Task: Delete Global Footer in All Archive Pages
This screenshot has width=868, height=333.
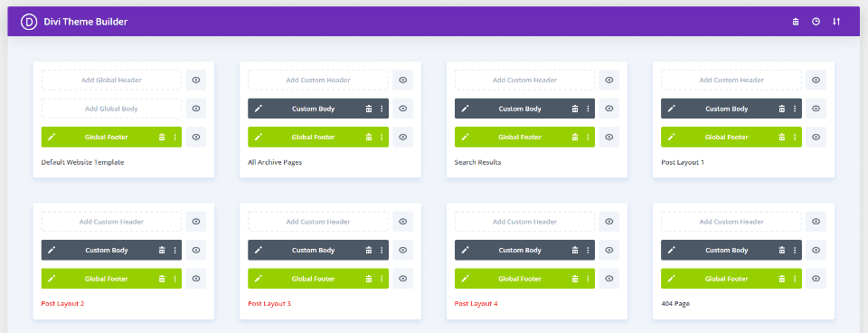Action: (369, 137)
